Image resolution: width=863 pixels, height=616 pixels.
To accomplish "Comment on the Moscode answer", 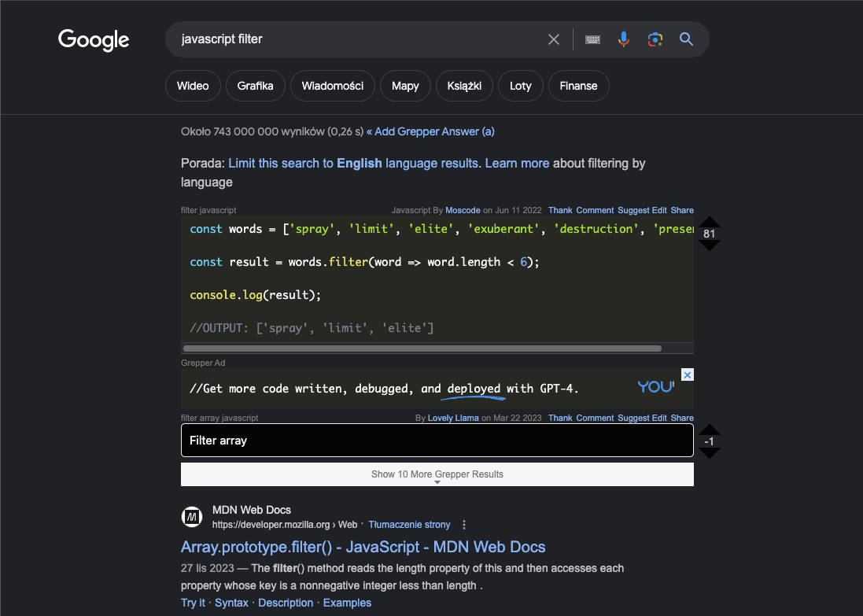I will (x=595, y=210).
